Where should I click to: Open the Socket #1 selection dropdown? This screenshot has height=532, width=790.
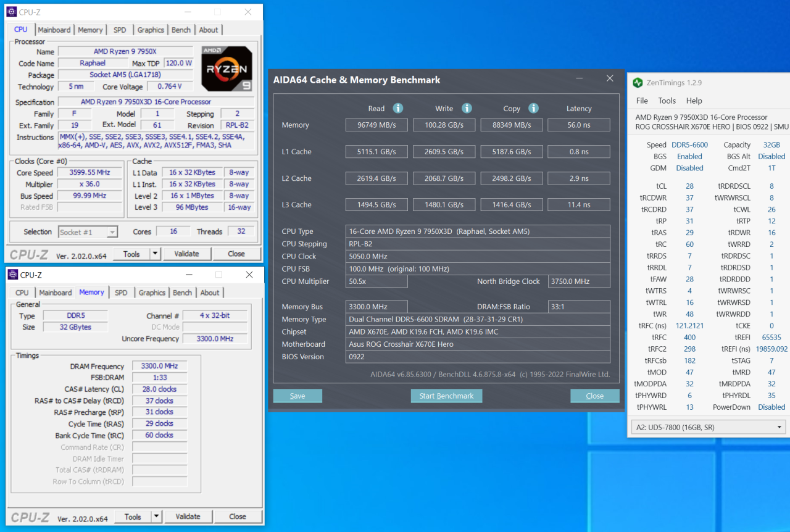(x=88, y=232)
